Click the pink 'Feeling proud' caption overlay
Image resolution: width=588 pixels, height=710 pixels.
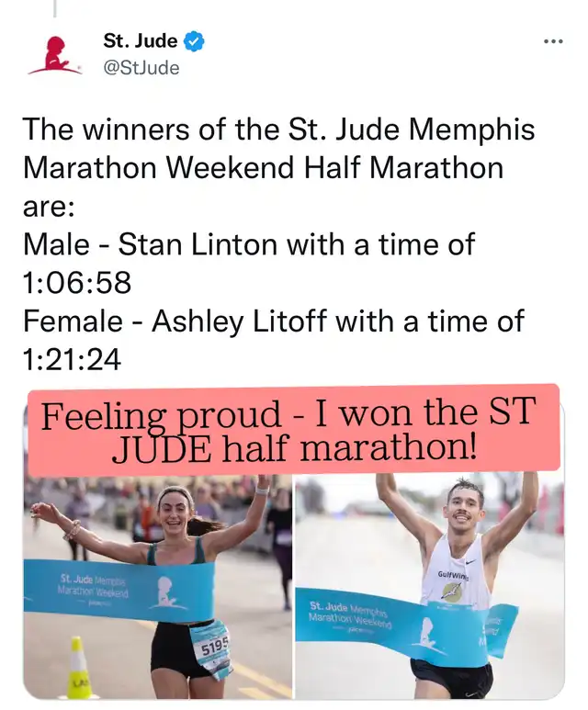click(293, 429)
